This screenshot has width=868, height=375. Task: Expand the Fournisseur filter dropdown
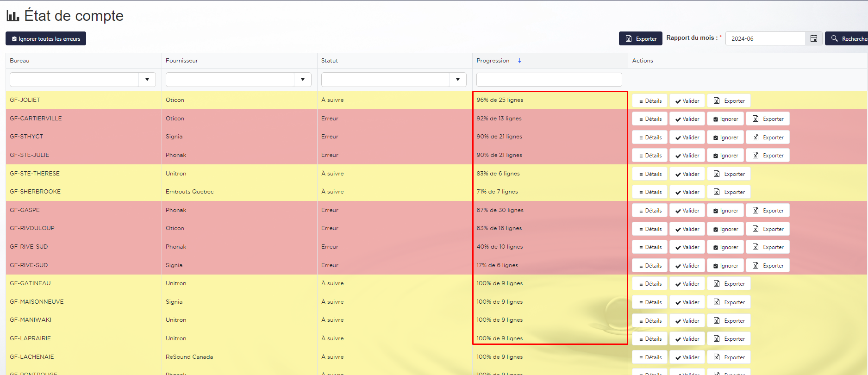tap(302, 80)
